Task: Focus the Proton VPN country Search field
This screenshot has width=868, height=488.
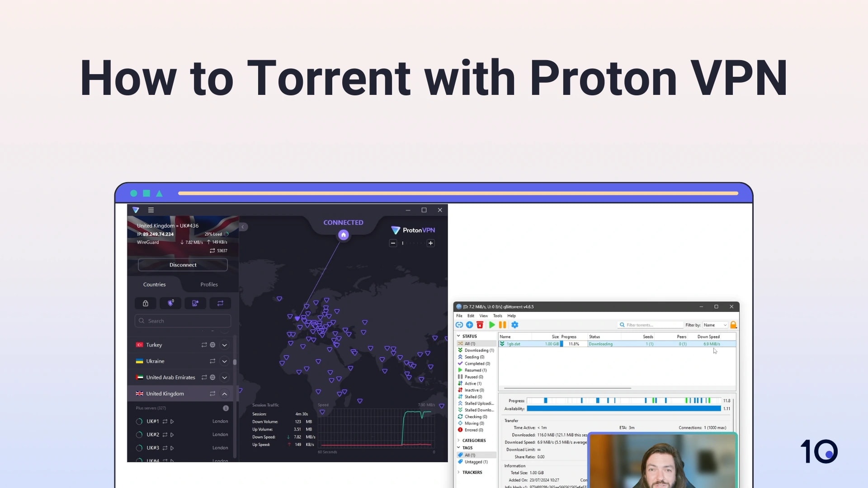Action: pos(183,321)
